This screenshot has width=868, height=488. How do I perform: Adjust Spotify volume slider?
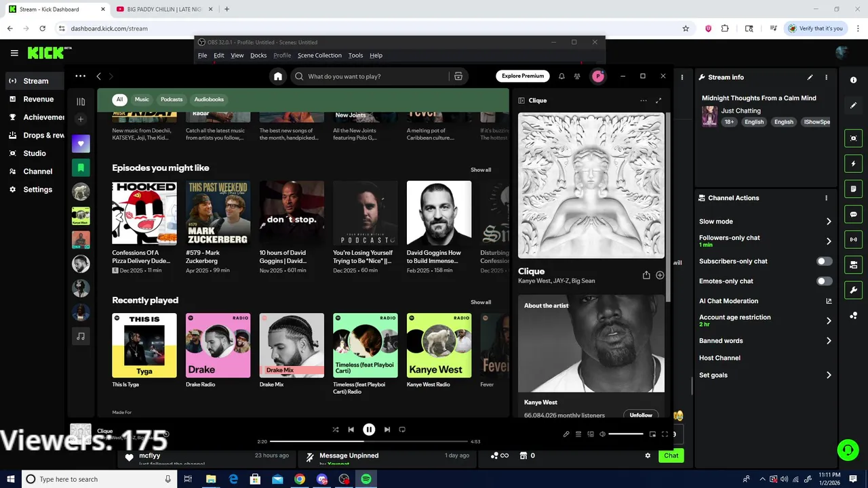tap(626, 434)
